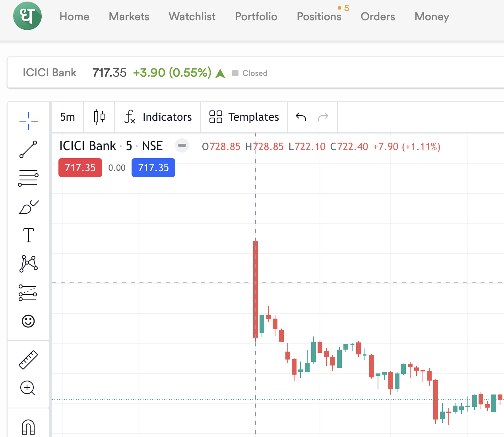Open the patterns drawing tool
504x437 pixels.
[28, 264]
